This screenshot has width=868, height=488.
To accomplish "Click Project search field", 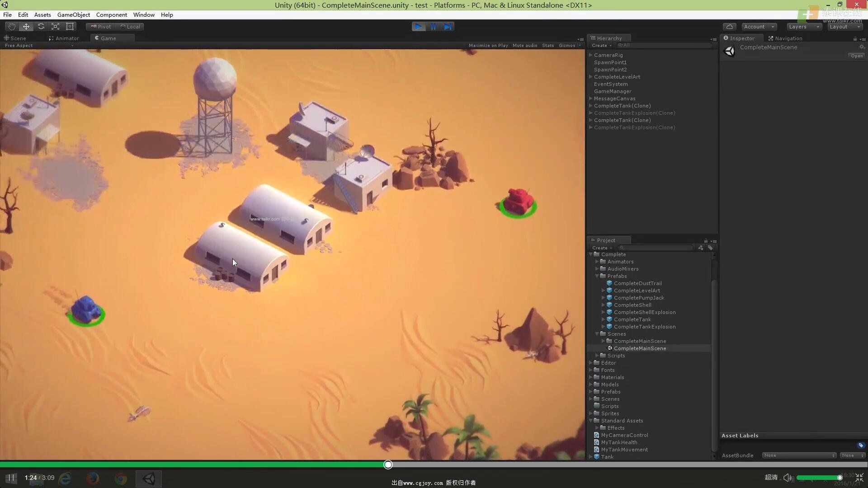I will pos(656,248).
